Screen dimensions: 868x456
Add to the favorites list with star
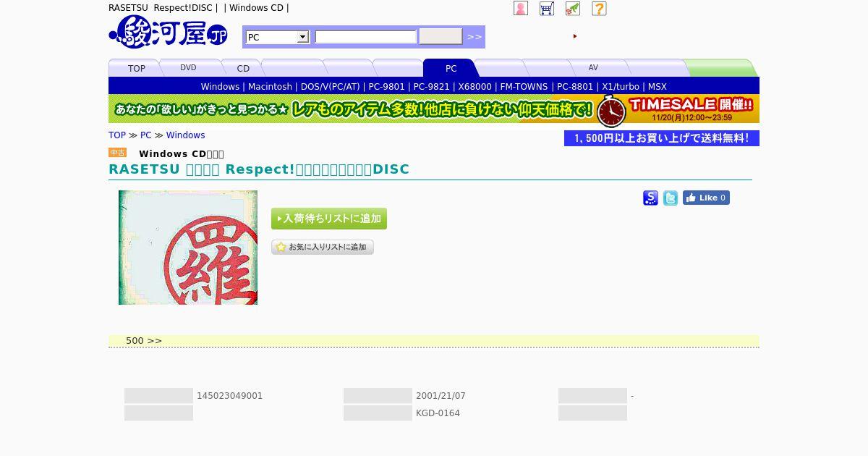click(323, 247)
